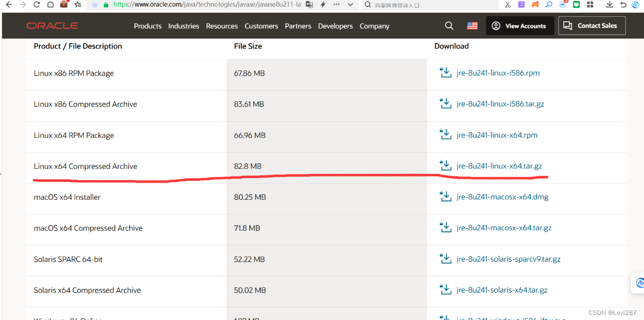Image resolution: width=644 pixels, height=320 pixels.
Task: Select the file size "67.86 MB"
Action: 249,73
